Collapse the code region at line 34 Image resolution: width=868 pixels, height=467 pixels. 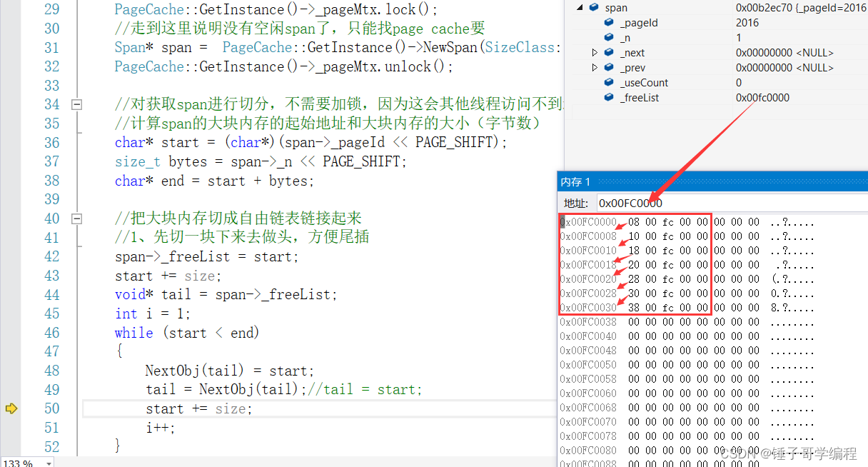point(76,104)
